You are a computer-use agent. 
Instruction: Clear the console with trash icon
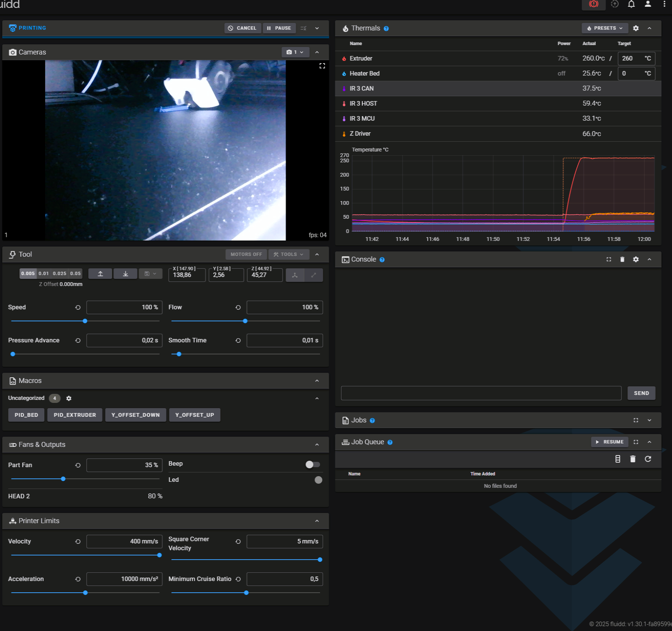point(622,259)
